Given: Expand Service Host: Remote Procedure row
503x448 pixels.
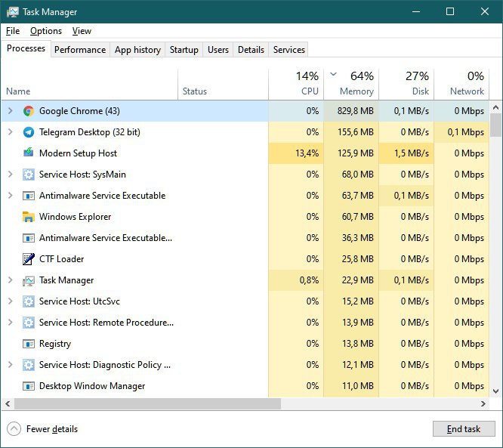Looking at the screenshot, I should (x=11, y=322).
